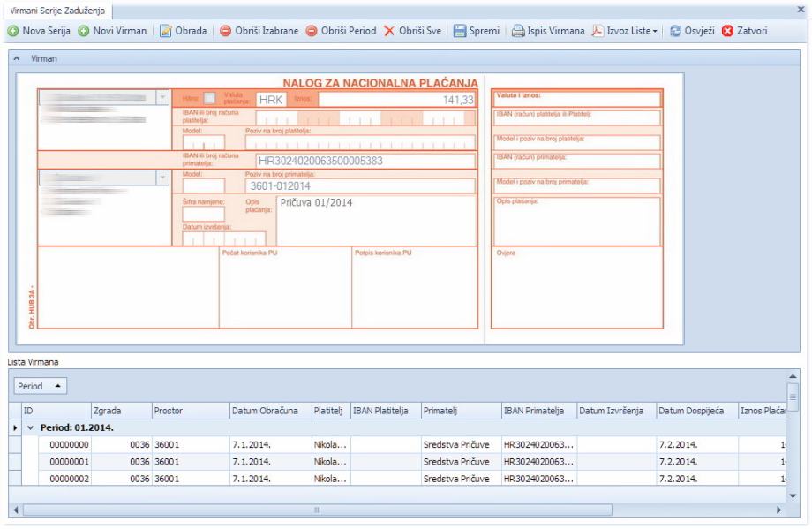Open the Obrada processing tool
Image resolution: width=812 pixels, height=529 pixels.
[x=182, y=31]
